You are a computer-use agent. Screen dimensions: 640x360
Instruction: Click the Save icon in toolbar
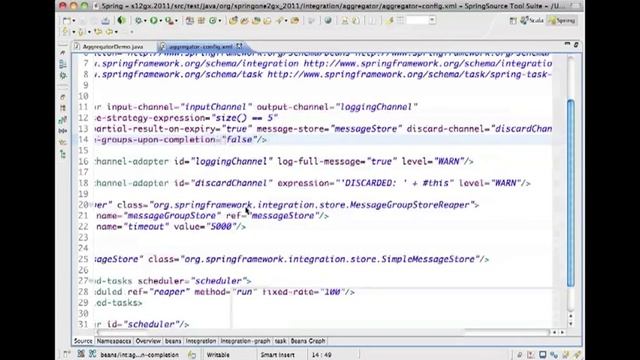click(x=105, y=20)
